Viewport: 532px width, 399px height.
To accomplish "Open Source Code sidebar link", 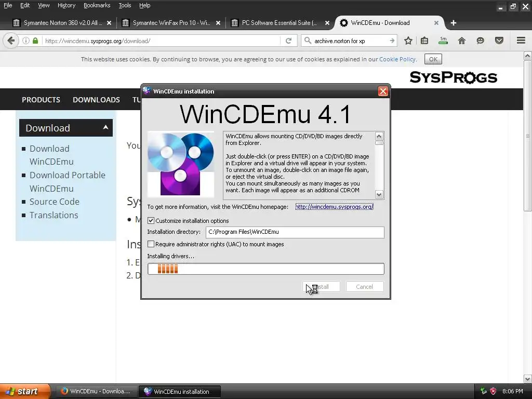I will tap(54, 202).
